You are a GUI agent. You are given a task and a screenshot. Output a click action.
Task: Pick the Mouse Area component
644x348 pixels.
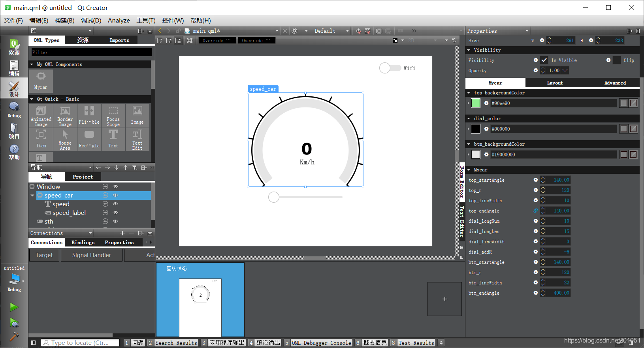point(65,139)
